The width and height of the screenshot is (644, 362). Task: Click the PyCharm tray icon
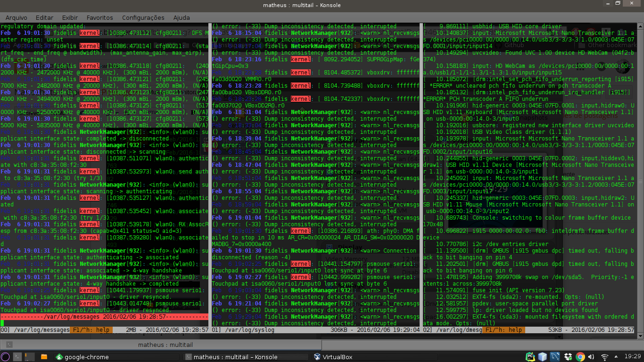[x=530, y=357]
